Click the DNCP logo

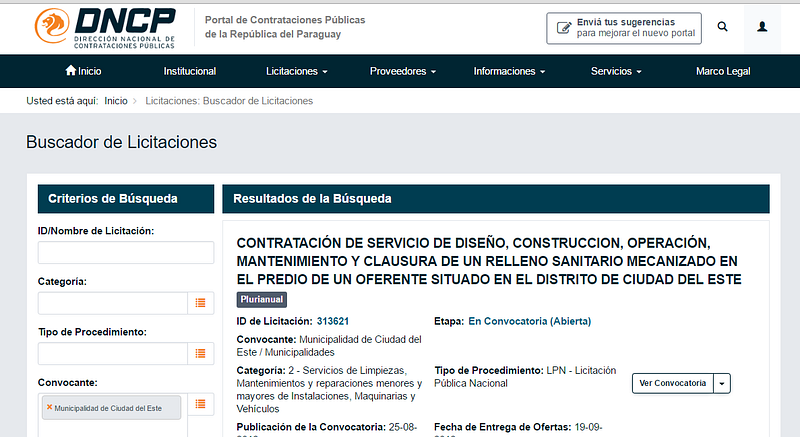click(x=105, y=29)
